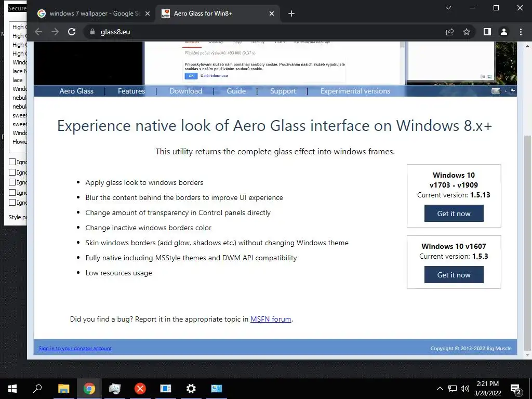Close the windows 7 wallpaper Google tab
532x399 pixels.
pyautogui.click(x=147, y=14)
